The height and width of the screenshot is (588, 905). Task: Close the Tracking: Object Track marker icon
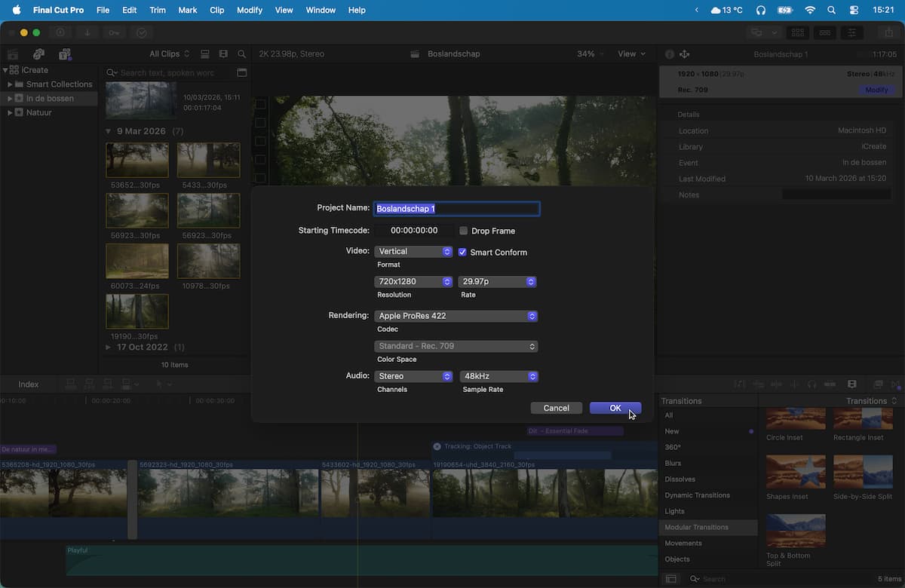(x=437, y=446)
